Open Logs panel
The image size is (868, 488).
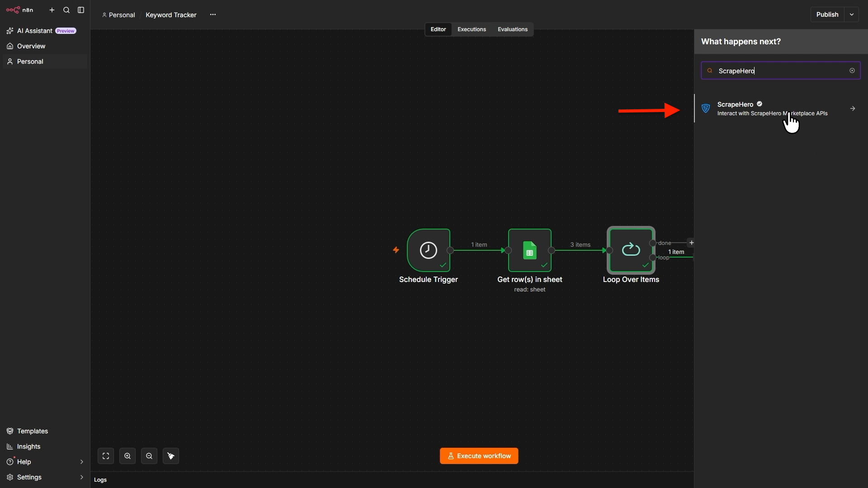point(100,480)
